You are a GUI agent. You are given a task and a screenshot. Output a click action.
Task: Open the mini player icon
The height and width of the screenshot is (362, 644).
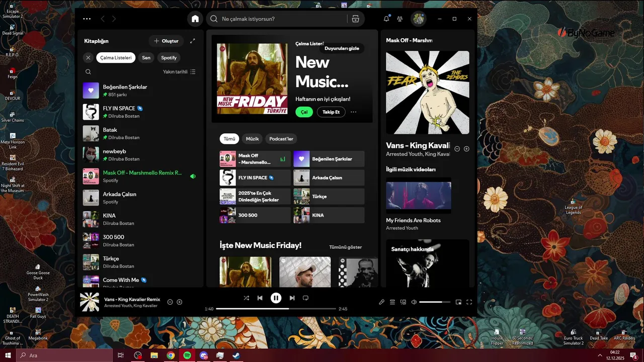pos(458,302)
